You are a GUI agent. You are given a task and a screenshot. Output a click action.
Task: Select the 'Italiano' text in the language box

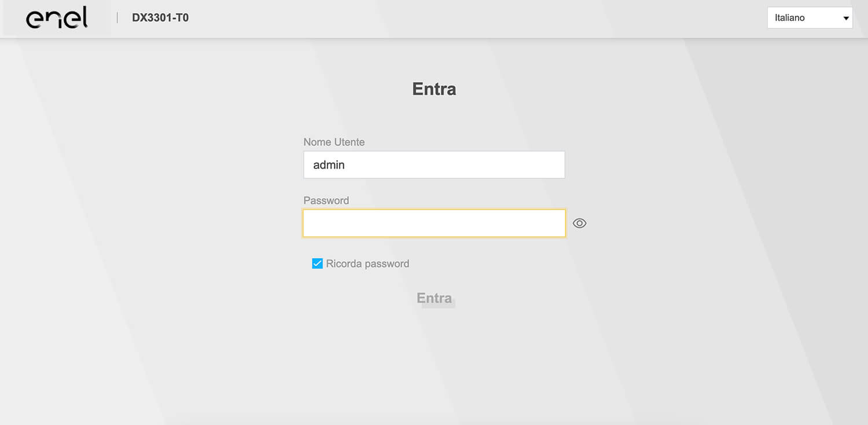pos(790,18)
